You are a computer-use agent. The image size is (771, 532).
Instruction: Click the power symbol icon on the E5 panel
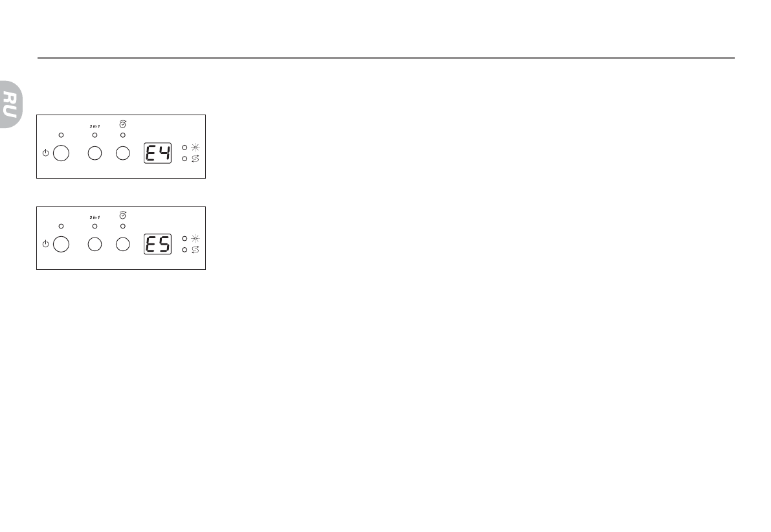click(45, 245)
